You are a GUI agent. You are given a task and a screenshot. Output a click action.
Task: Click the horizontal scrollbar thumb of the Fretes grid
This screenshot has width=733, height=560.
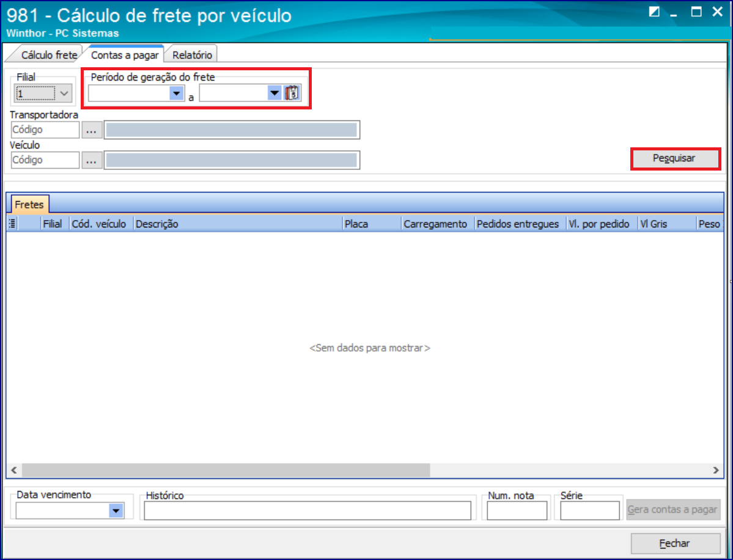(226, 470)
